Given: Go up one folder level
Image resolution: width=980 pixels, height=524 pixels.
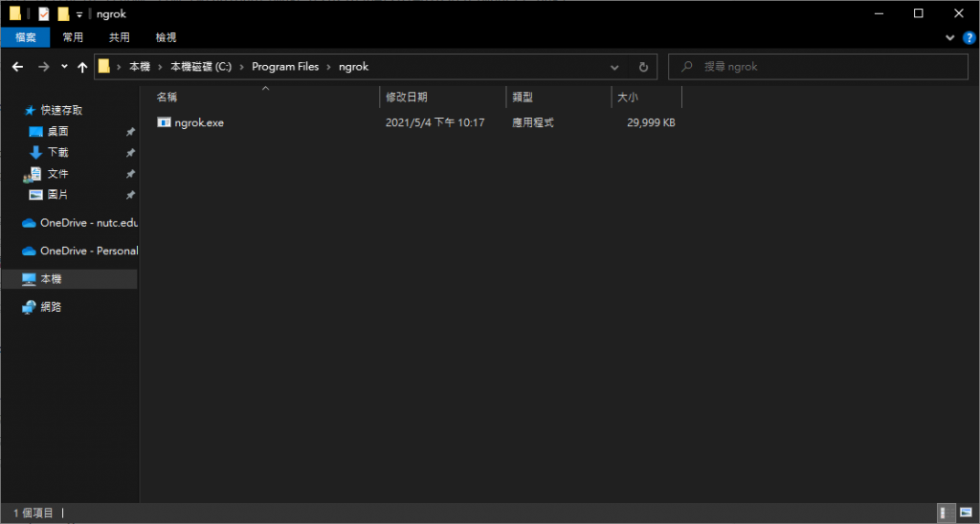Looking at the screenshot, I should pos(82,67).
